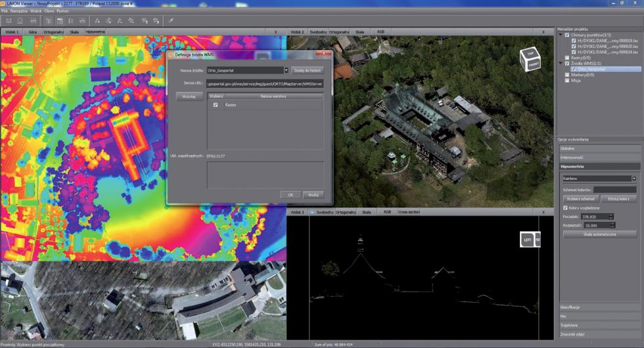Click the Schemat kolorów color bar
Image resolution: width=644 pixels, height=348 pixels.
coord(615,190)
